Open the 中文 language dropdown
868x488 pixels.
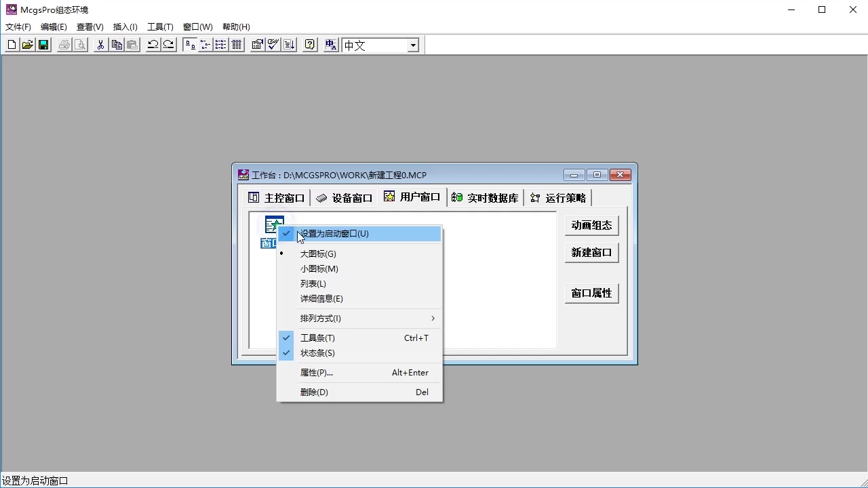click(413, 45)
